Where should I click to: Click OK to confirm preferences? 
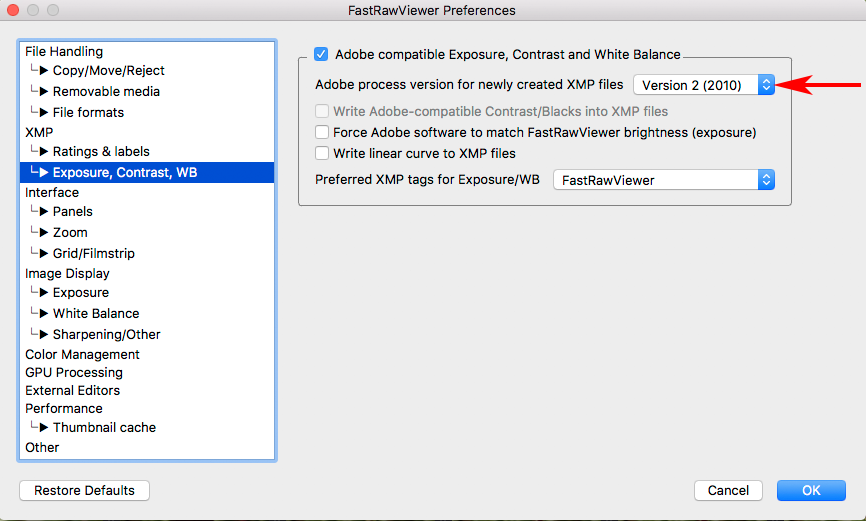pyautogui.click(x=811, y=491)
